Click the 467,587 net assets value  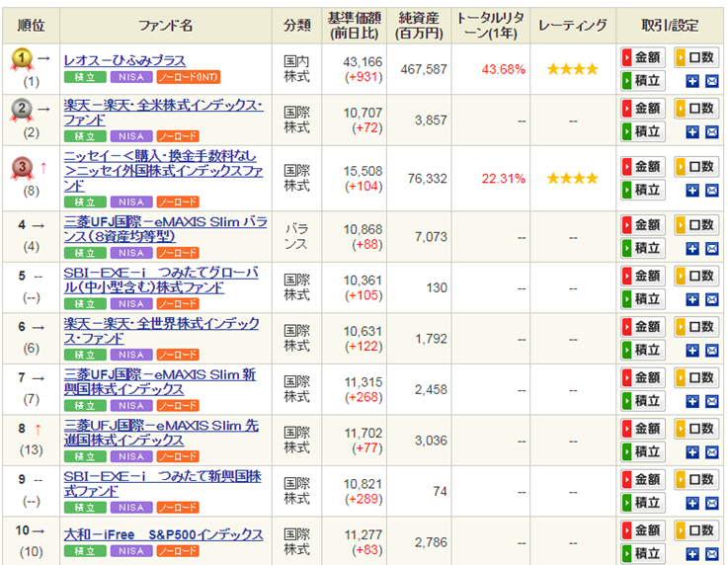(x=424, y=70)
